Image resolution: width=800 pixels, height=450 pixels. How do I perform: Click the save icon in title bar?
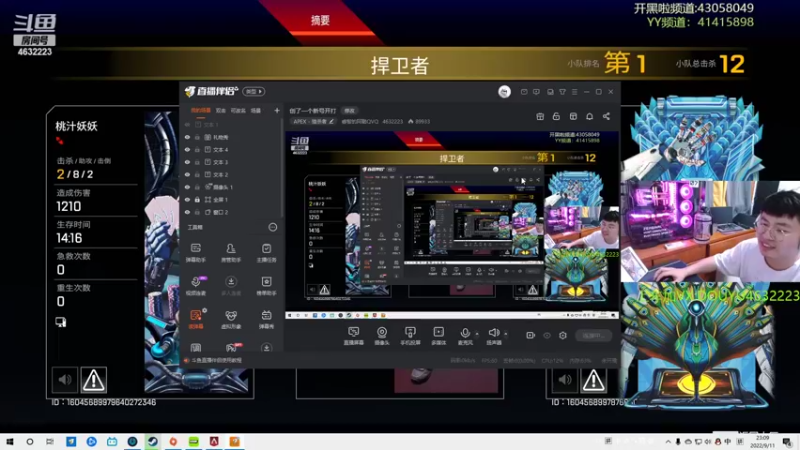click(x=550, y=92)
